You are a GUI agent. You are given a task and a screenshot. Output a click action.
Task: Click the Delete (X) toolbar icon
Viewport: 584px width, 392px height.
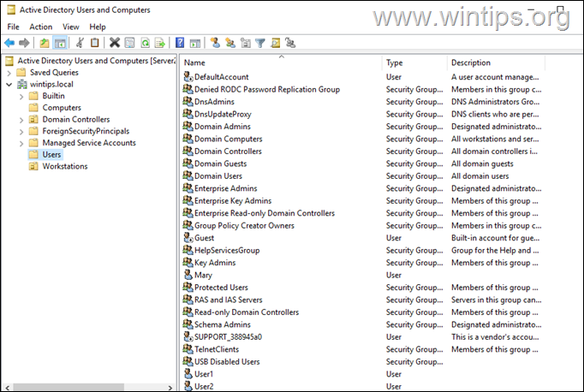click(115, 42)
